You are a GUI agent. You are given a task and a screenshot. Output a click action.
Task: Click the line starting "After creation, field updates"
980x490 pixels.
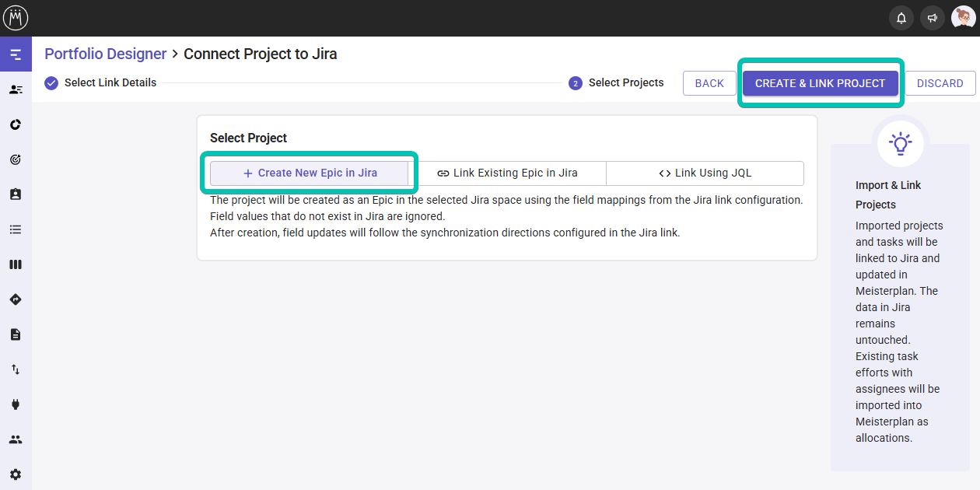445,233
